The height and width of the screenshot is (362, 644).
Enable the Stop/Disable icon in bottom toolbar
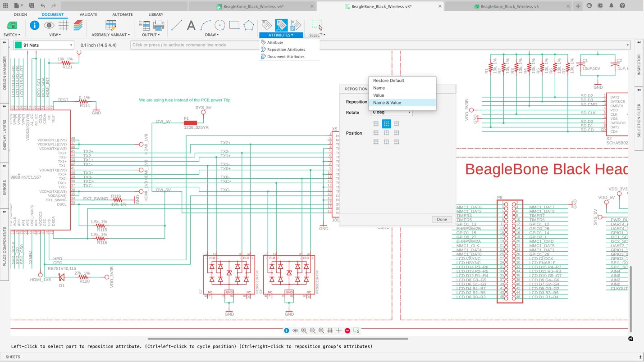pos(347,330)
